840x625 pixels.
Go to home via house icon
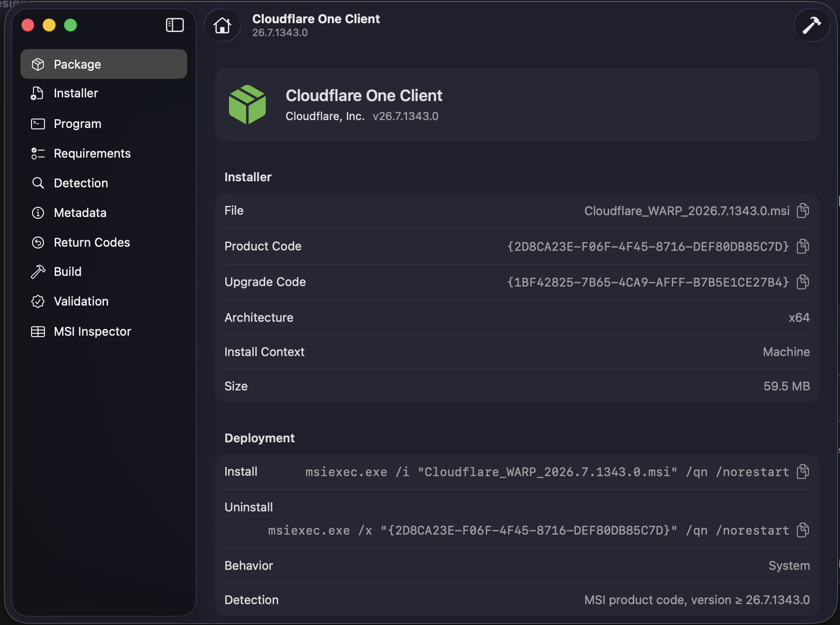click(x=223, y=25)
